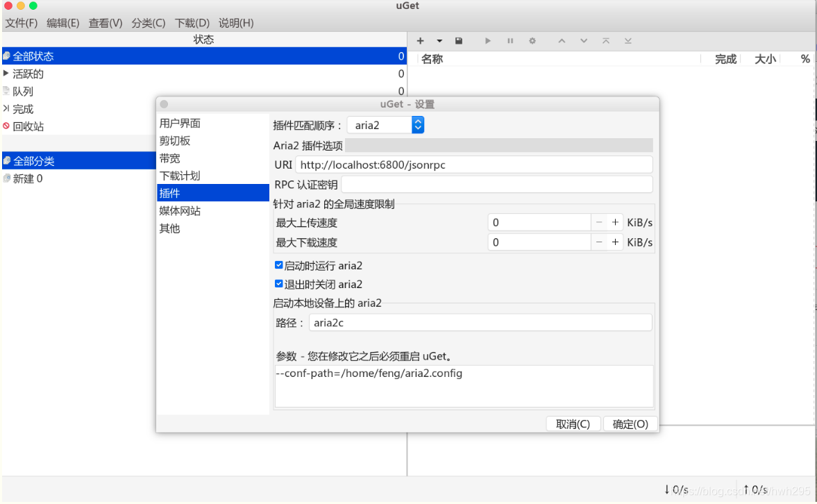Click the 确定(O) button
Viewport: 817px width, 504px height.
click(x=630, y=423)
